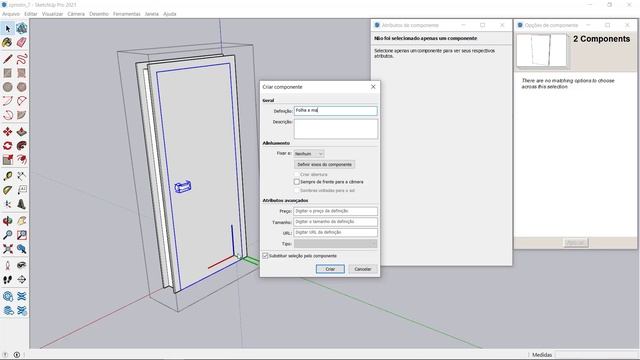The image size is (640, 360).
Task: Choose the Push/Pull tool
Action: click(x=22, y=131)
